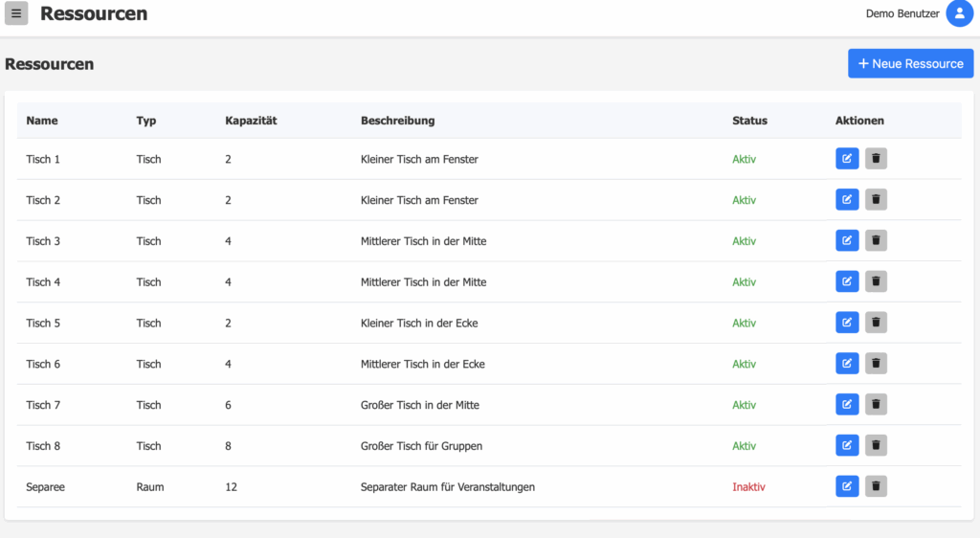
Task: Delete the Tisch 1 resource
Action: click(876, 159)
